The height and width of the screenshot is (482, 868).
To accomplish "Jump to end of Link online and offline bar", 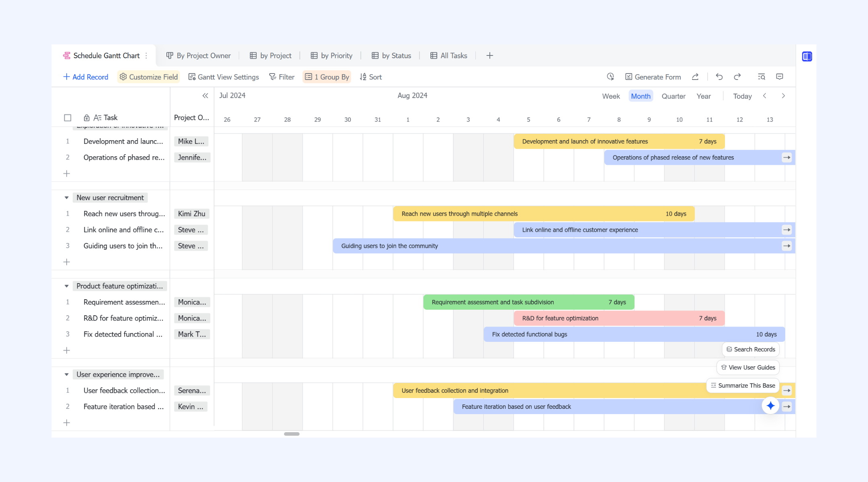I will point(787,230).
